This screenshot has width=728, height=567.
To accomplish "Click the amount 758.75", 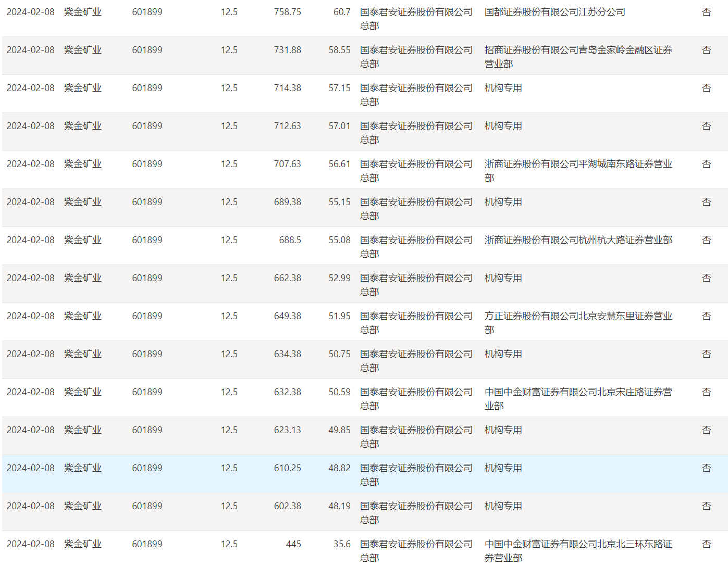I will click(x=288, y=12).
